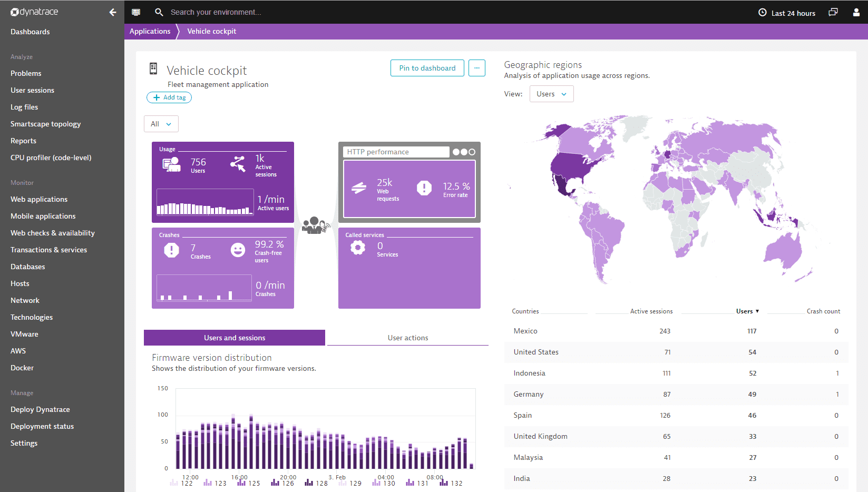The width and height of the screenshot is (868, 492).
Task: Click the Active users mini bar chart
Action: coord(205,202)
